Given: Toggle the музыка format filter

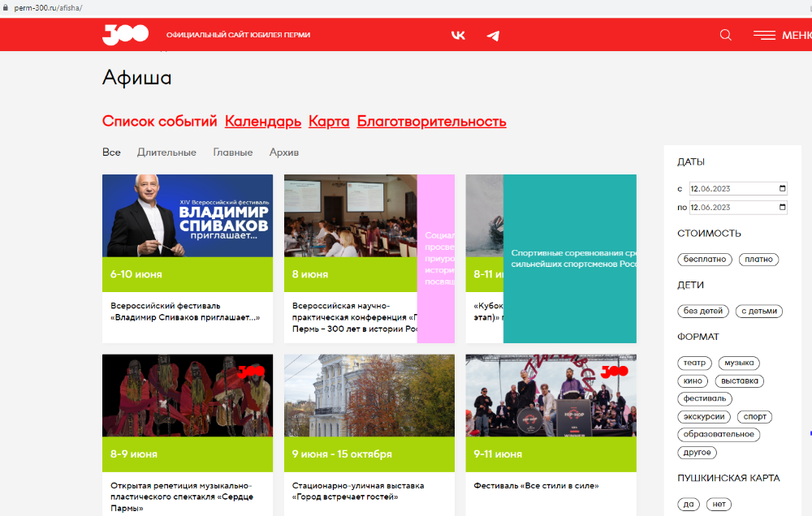Looking at the screenshot, I should pos(739,363).
